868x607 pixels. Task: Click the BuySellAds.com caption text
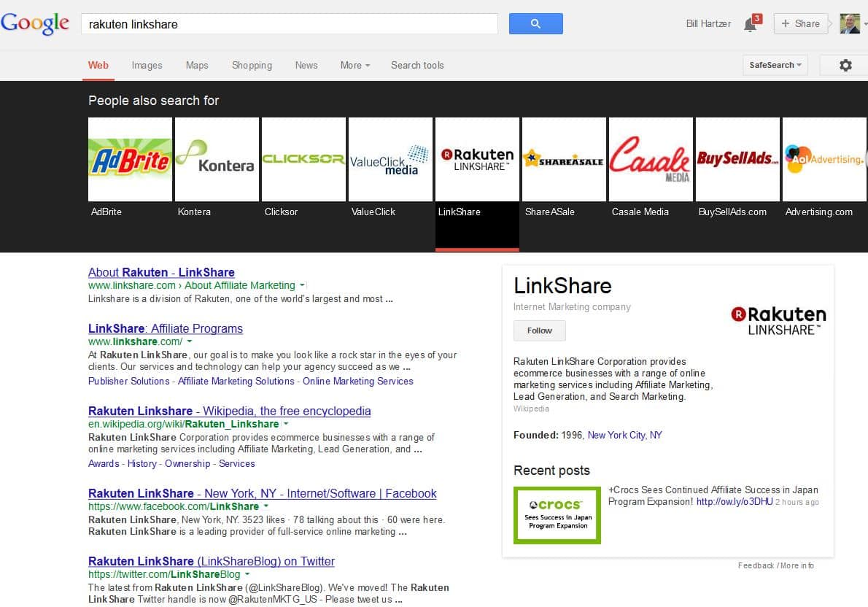732,212
